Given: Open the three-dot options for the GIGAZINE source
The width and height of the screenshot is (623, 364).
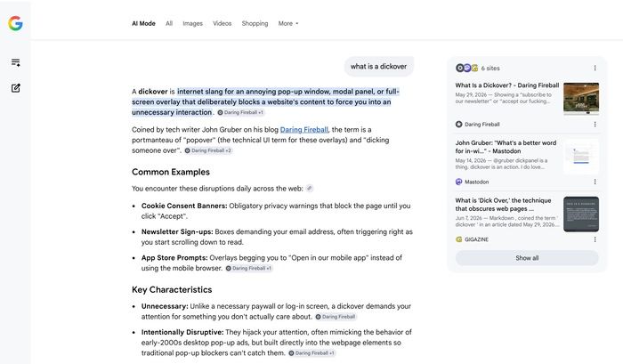Looking at the screenshot, I should [x=595, y=239].
